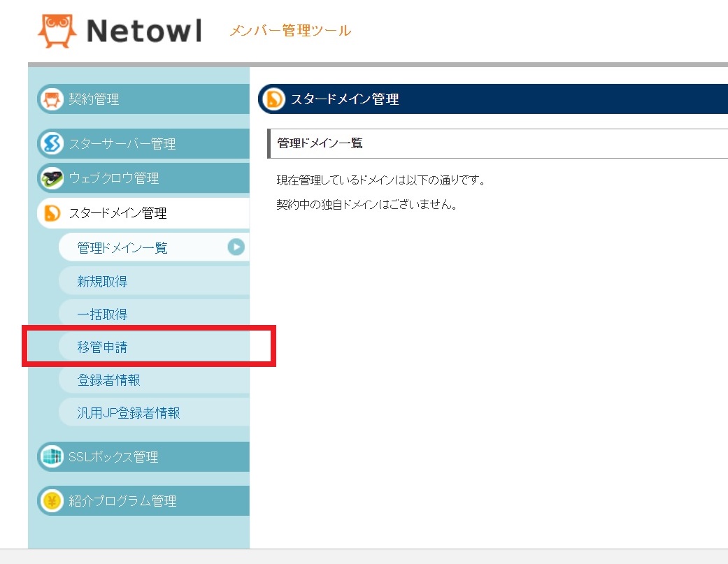728x564 pixels.
Task: Click the SSLボックス管理 box icon
Action: pos(50,457)
